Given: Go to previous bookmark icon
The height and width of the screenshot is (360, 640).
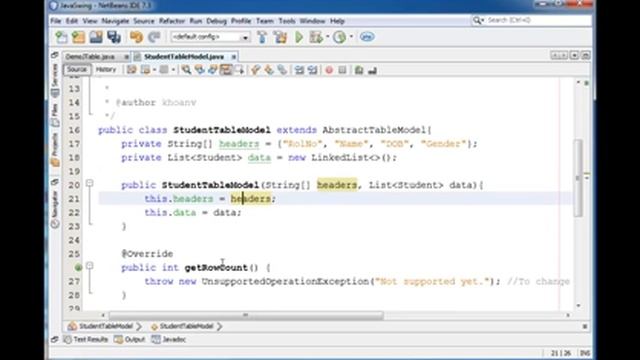Looking at the screenshot, I should pyautogui.click(x=256, y=70).
